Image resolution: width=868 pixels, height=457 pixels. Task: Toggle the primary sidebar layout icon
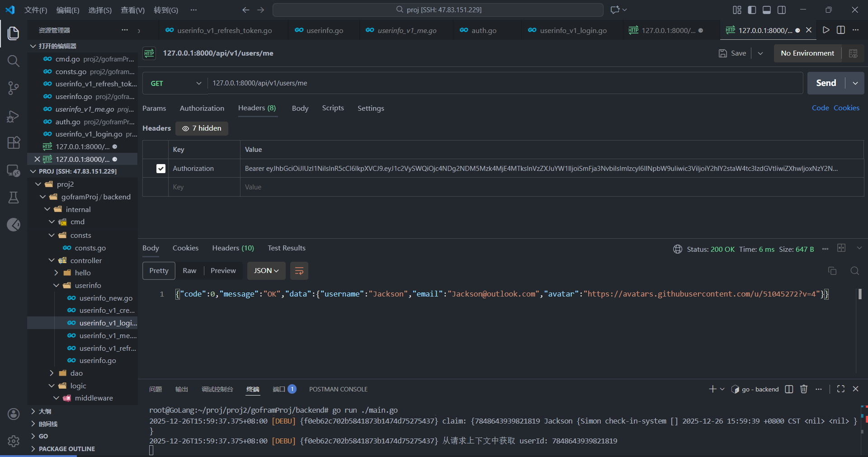point(752,10)
